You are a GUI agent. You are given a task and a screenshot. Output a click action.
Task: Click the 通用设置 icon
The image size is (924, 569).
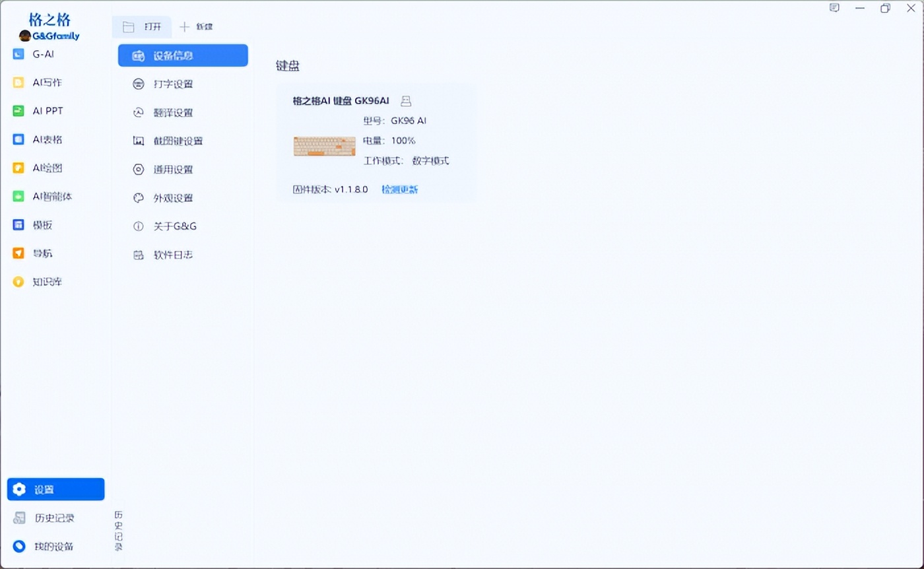(138, 169)
